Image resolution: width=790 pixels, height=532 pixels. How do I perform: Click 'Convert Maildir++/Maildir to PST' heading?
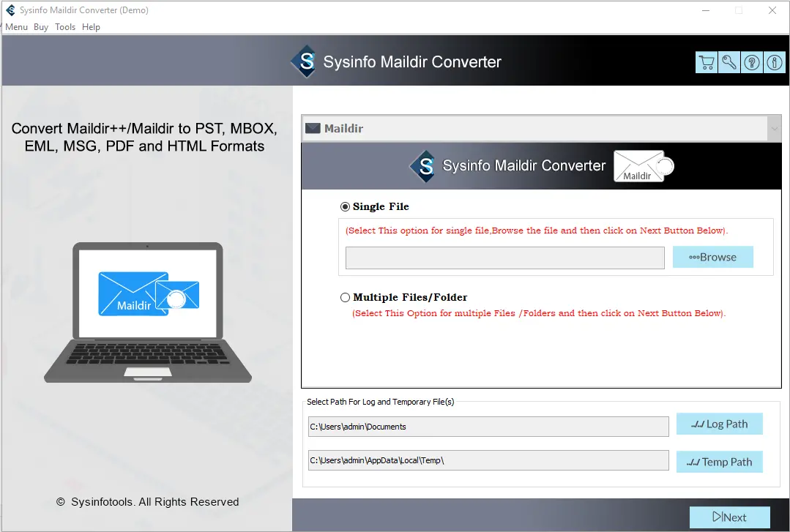[144, 137]
